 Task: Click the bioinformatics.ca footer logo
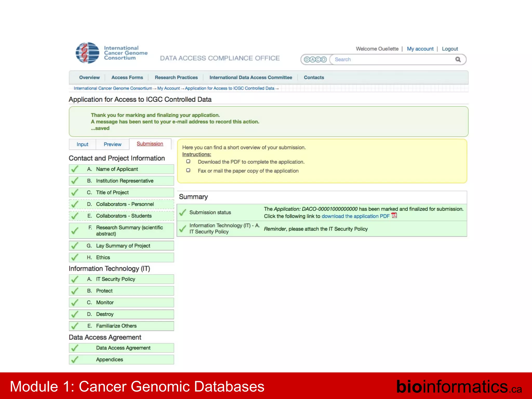click(x=459, y=387)
